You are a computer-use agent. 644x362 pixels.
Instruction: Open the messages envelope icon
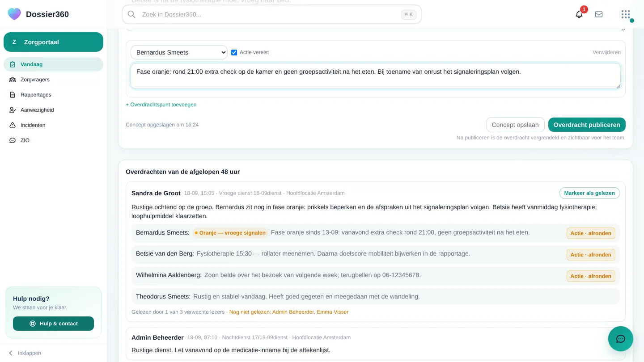point(599,14)
